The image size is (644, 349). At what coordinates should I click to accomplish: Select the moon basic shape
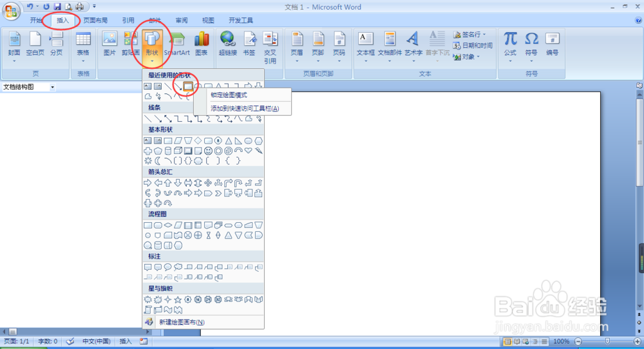158,161
